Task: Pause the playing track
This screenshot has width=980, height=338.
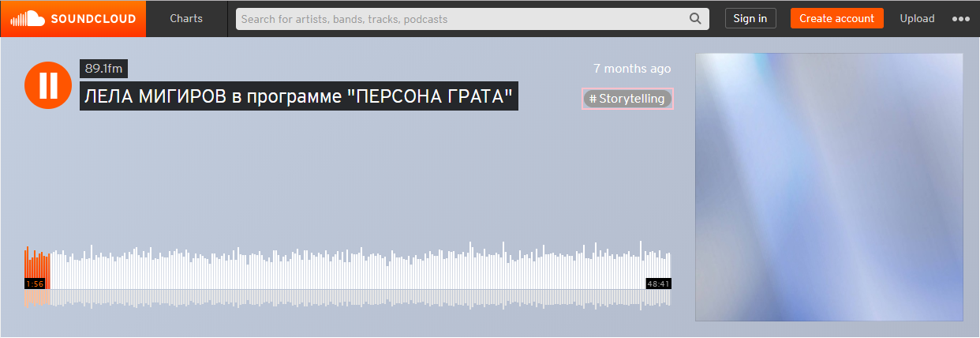Action: tap(49, 84)
